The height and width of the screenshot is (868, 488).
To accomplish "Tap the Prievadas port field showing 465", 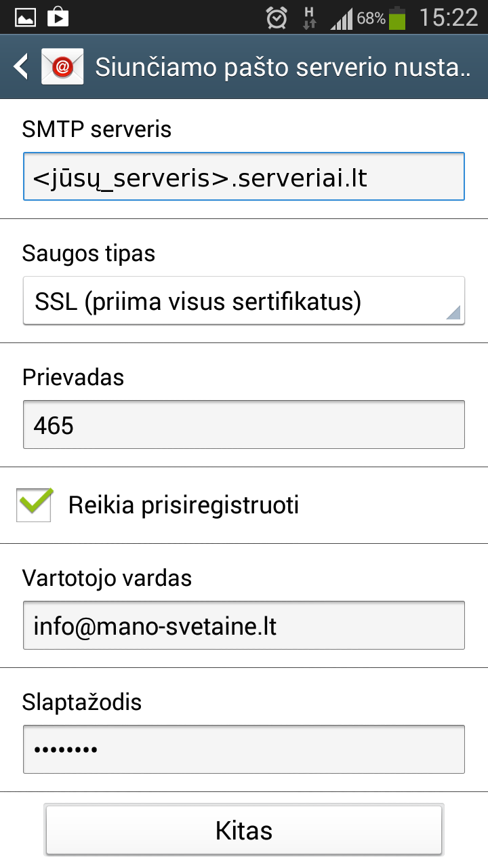I will (244, 425).
